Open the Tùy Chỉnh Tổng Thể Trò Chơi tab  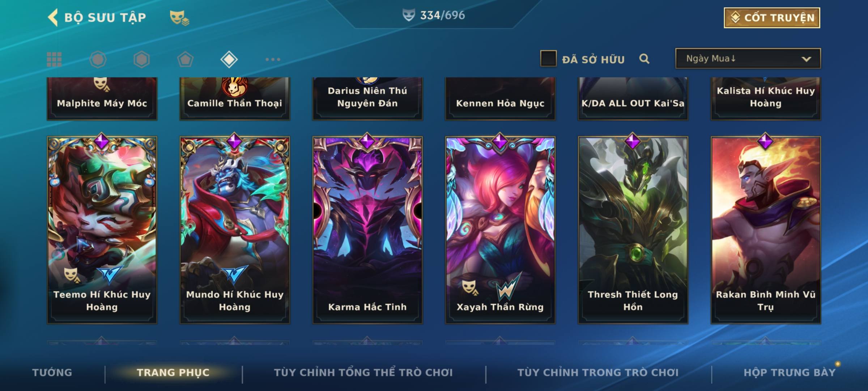[x=363, y=372]
